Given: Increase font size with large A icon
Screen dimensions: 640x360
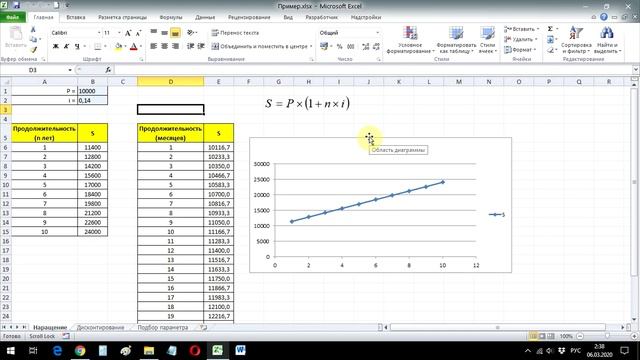Looking at the screenshot, I should click(x=128, y=33).
